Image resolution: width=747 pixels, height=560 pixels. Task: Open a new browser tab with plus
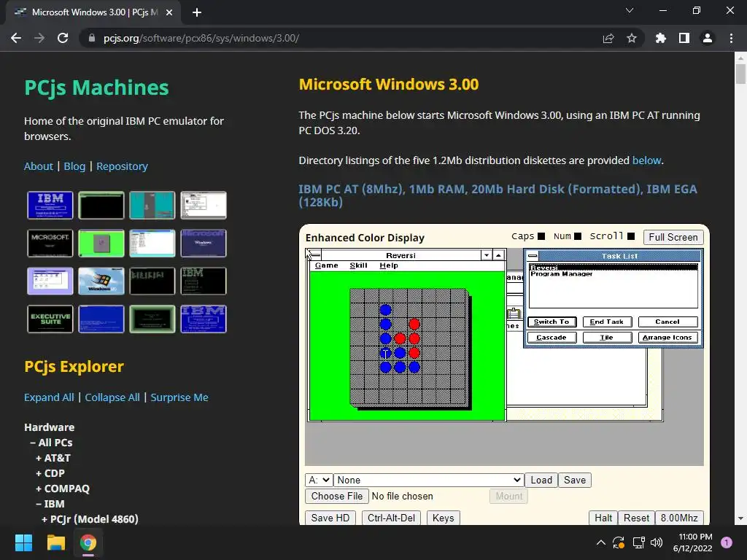click(197, 12)
